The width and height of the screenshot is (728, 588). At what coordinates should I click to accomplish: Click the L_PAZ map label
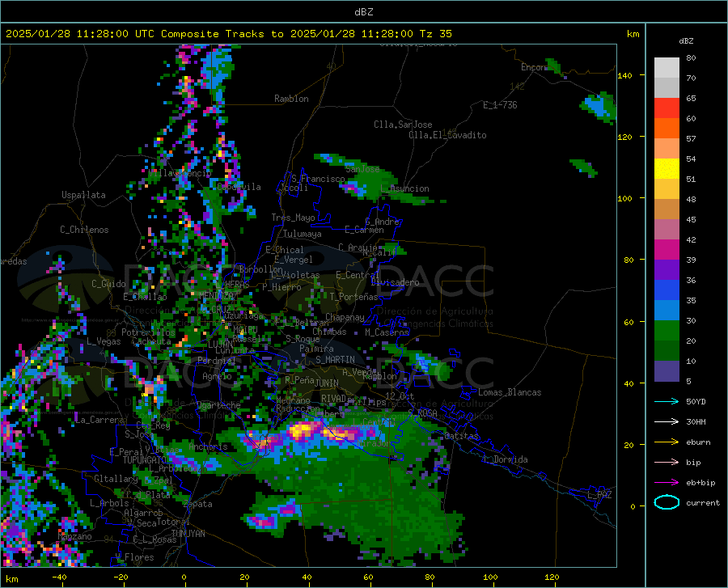599,495
